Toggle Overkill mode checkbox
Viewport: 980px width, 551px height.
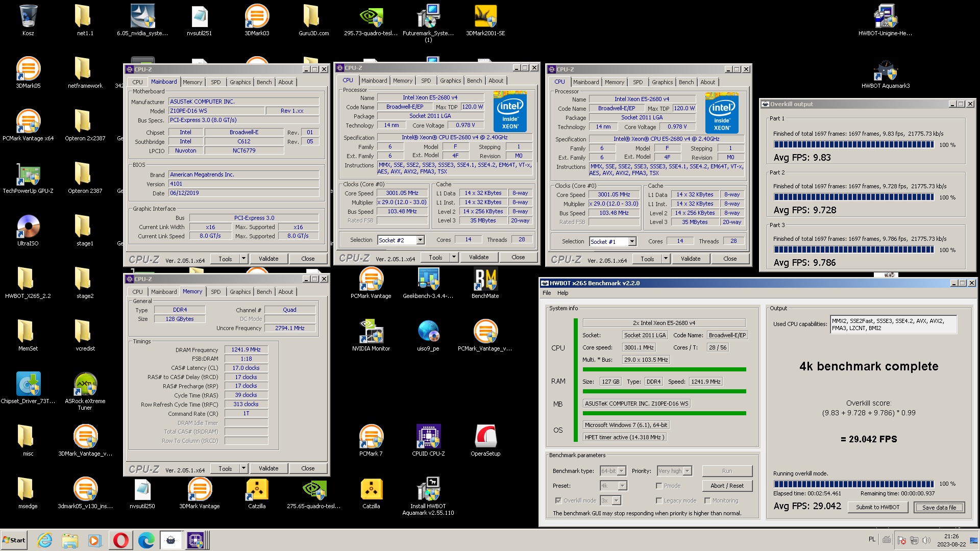tap(558, 500)
